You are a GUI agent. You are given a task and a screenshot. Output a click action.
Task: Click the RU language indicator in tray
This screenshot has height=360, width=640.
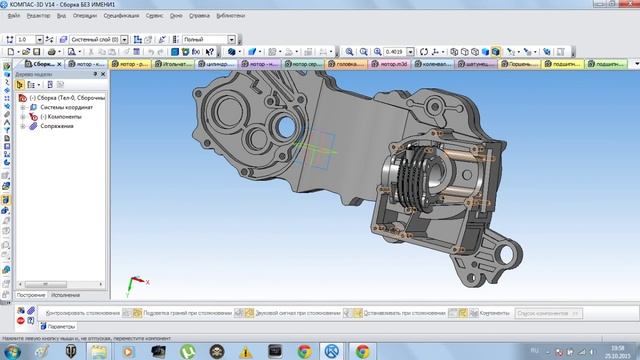tap(534, 351)
